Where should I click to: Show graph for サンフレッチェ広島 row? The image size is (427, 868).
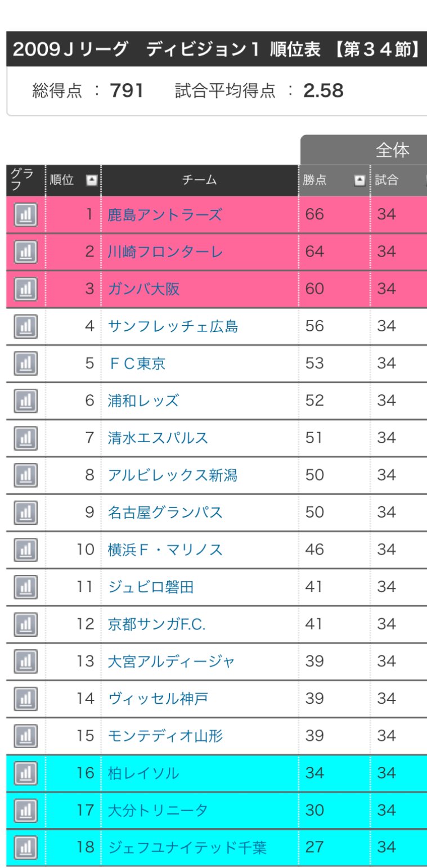point(25,326)
